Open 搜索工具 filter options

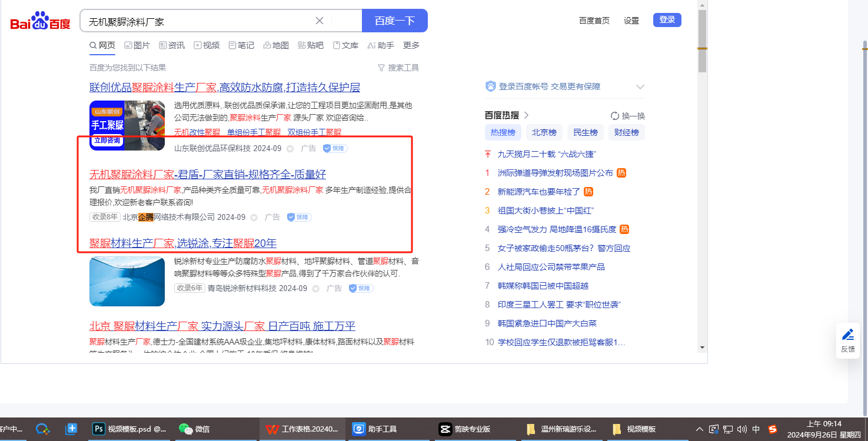(398, 68)
